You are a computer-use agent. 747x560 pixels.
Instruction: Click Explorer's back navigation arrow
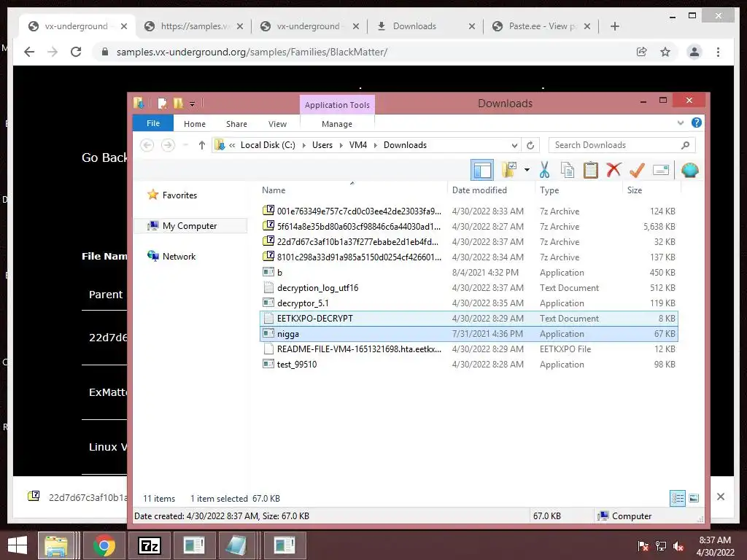[x=147, y=145]
